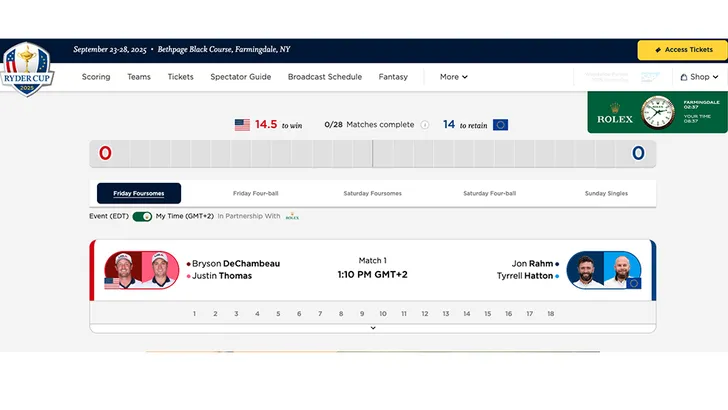Click the Europe flag icon near 14

(x=500, y=125)
